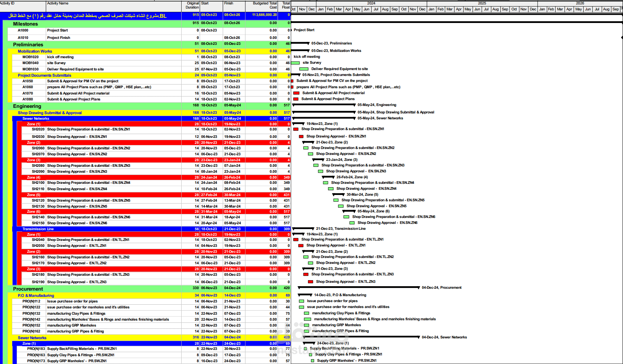Select A1050 Submit & Approval for PM CV
Image resolution: width=623 pixels, height=364 pixels.
pos(151,81)
